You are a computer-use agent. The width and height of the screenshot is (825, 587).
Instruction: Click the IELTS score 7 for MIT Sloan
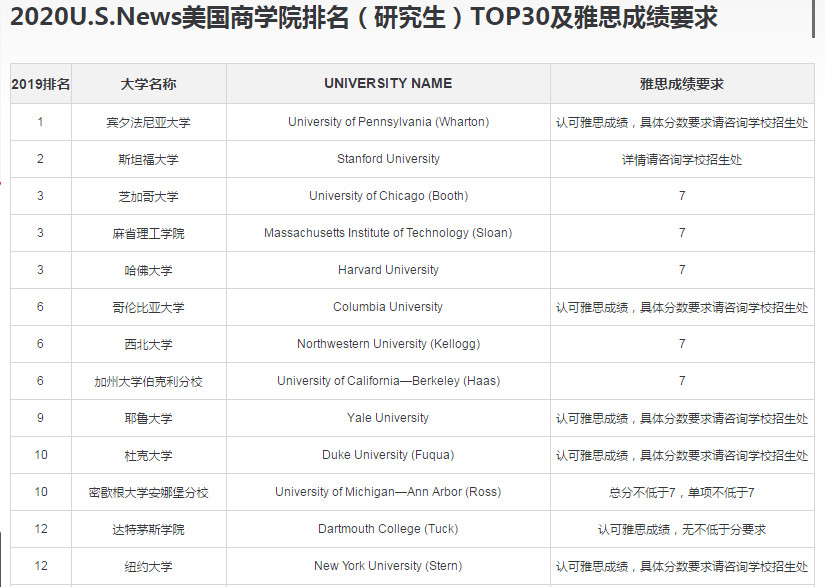pyautogui.click(x=682, y=232)
